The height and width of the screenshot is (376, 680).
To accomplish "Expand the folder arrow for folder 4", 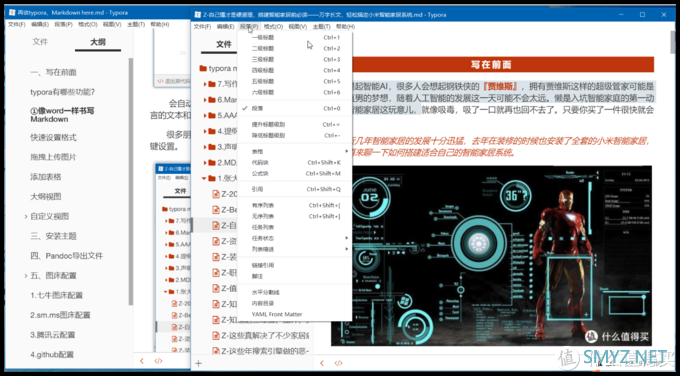I will pyautogui.click(x=205, y=131).
